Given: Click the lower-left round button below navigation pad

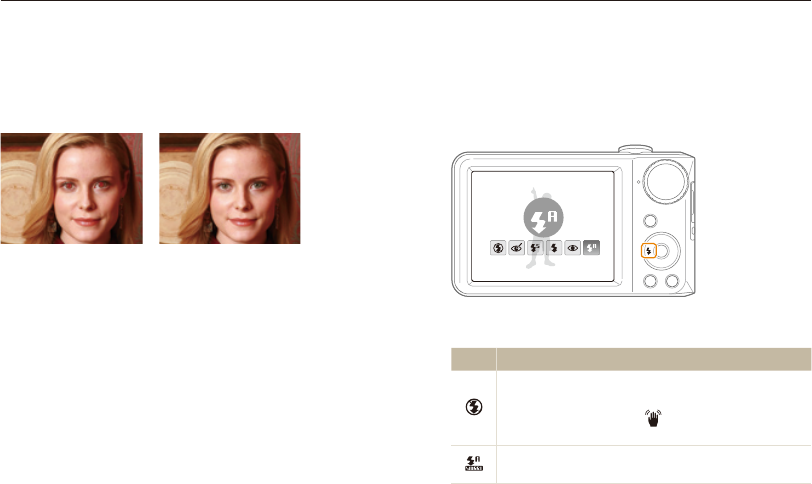Looking at the screenshot, I should click(x=650, y=281).
